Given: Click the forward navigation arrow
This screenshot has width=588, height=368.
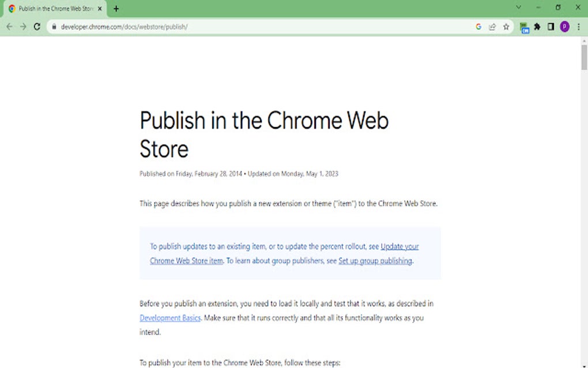Looking at the screenshot, I should pyautogui.click(x=23, y=27).
